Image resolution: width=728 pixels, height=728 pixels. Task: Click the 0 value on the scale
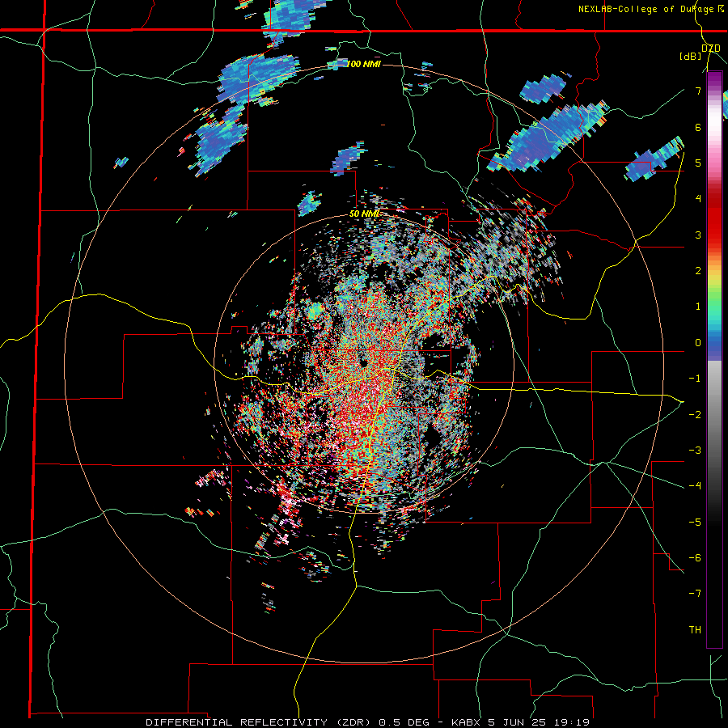(x=698, y=342)
